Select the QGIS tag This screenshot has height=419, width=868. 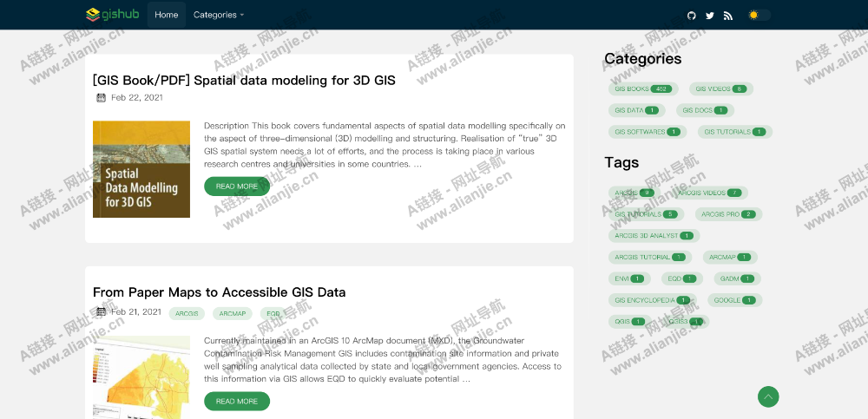630,322
